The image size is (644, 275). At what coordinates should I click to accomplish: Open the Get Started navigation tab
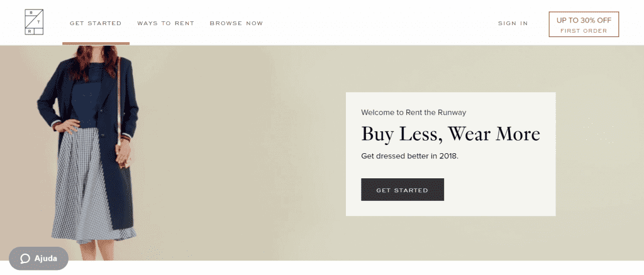pyautogui.click(x=96, y=23)
